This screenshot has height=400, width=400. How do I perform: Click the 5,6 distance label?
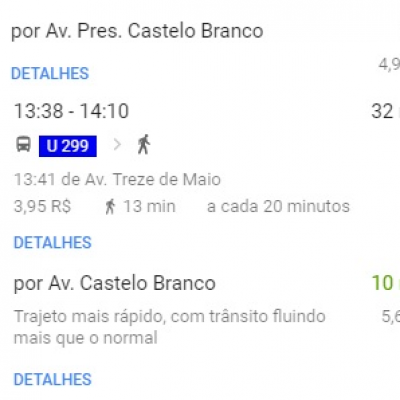[x=391, y=316]
